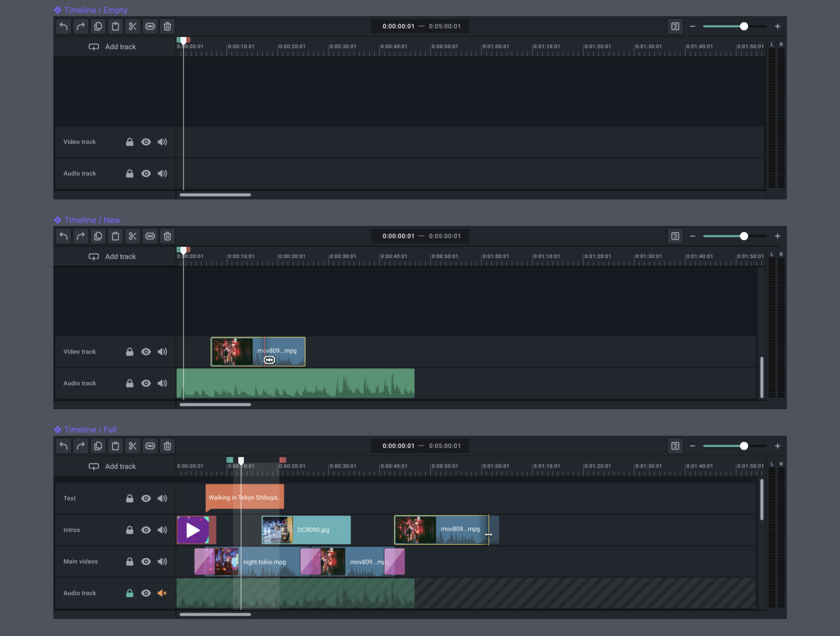Select the Walking in Tokyo Shibuya text clip
The image size is (840, 636).
click(x=245, y=497)
